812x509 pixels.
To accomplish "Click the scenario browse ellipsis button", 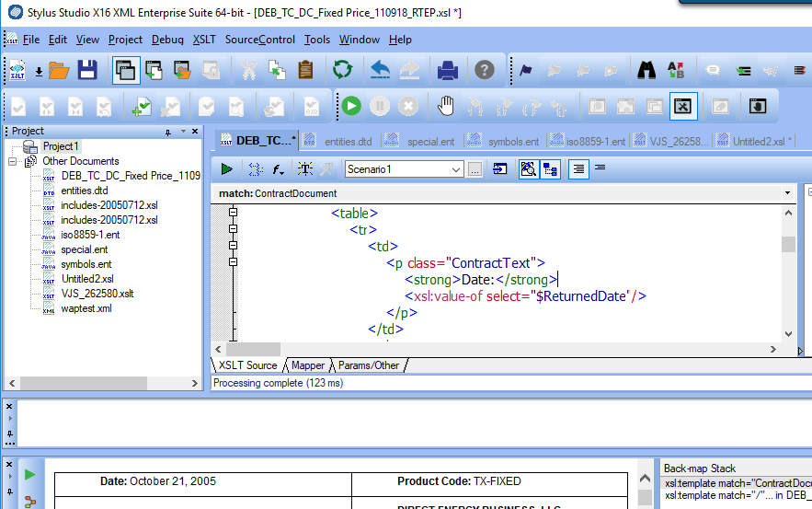I will pyautogui.click(x=475, y=169).
